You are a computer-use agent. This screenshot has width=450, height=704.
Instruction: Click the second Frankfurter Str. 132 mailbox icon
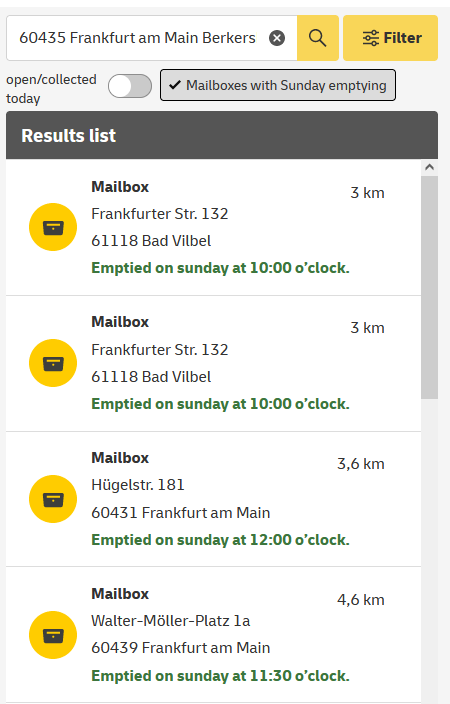pyautogui.click(x=53, y=363)
